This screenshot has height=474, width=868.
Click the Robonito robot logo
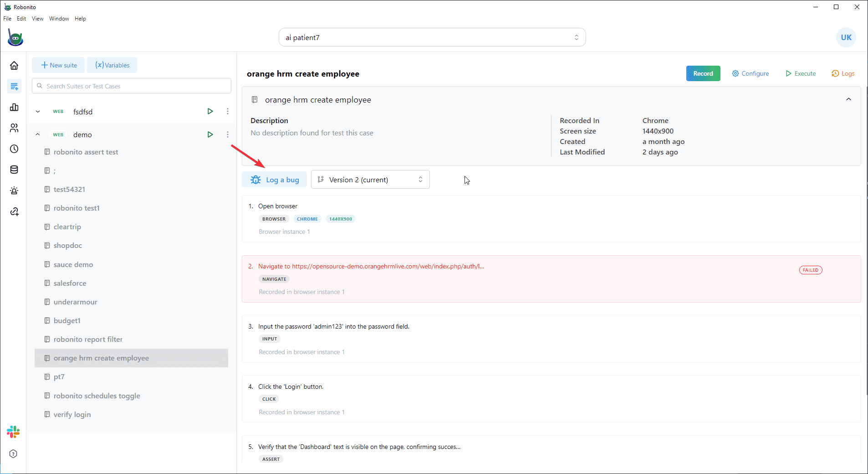point(15,37)
